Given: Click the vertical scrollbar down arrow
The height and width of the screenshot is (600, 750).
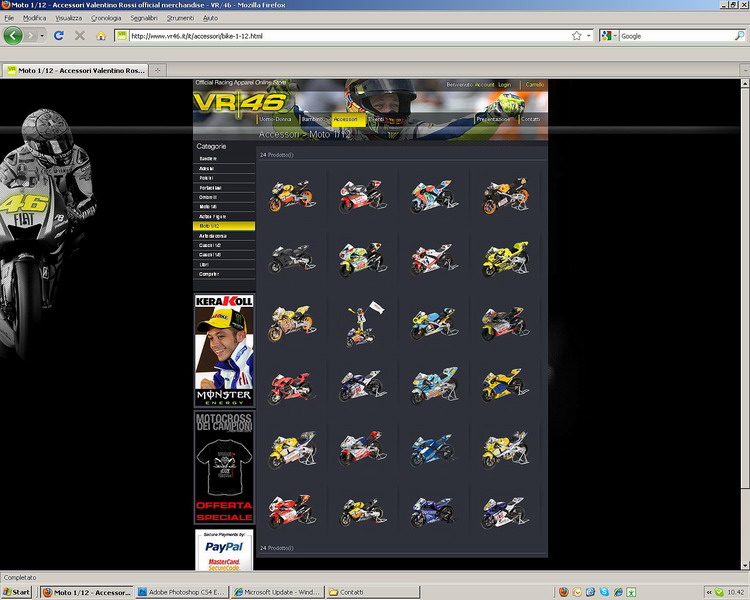Looking at the screenshot, I should coord(745,566).
